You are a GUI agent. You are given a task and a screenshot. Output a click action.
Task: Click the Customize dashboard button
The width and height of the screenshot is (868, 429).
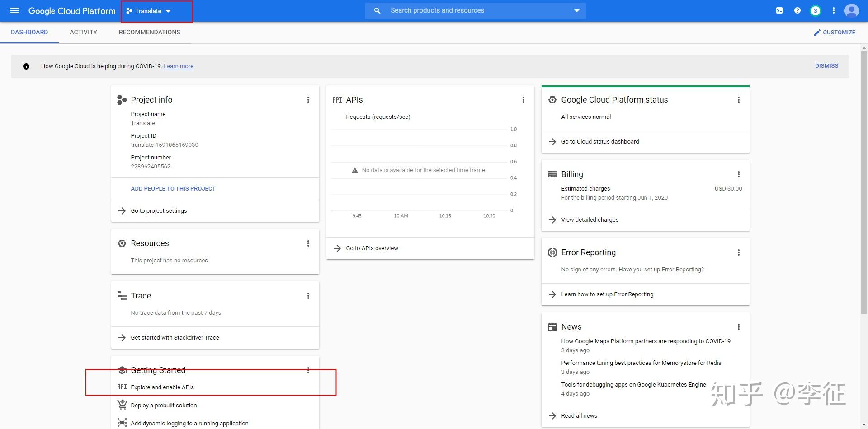(x=835, y=33)
